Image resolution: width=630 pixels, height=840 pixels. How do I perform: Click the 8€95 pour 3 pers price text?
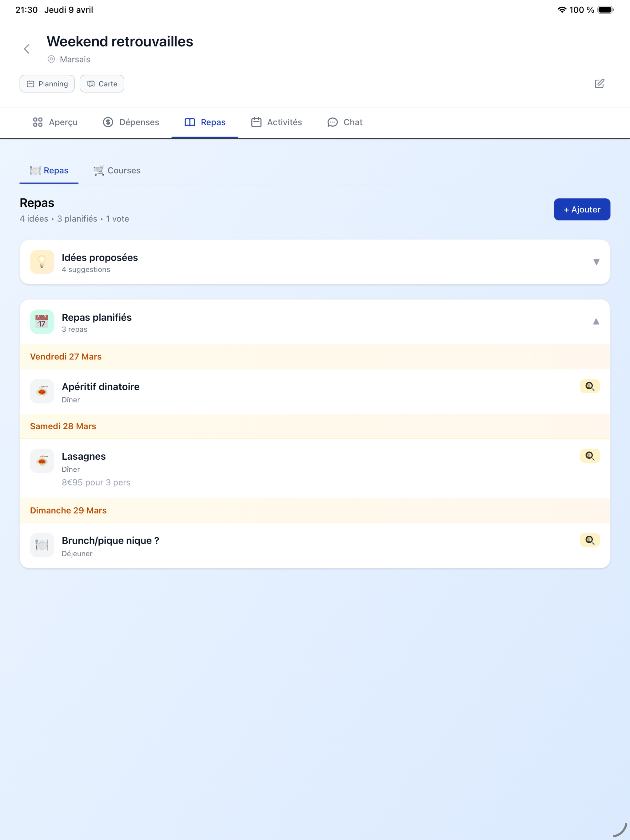click(x=96, y=482)
